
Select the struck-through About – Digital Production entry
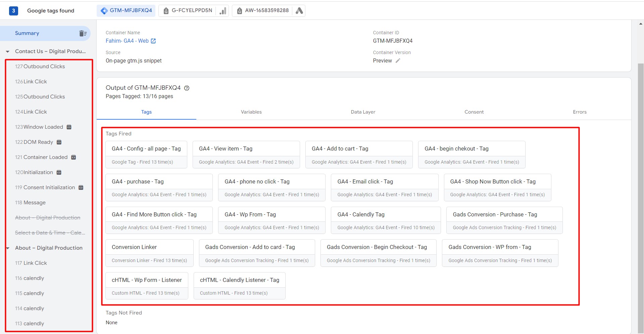pyautogui.click(x=48, y=218)
